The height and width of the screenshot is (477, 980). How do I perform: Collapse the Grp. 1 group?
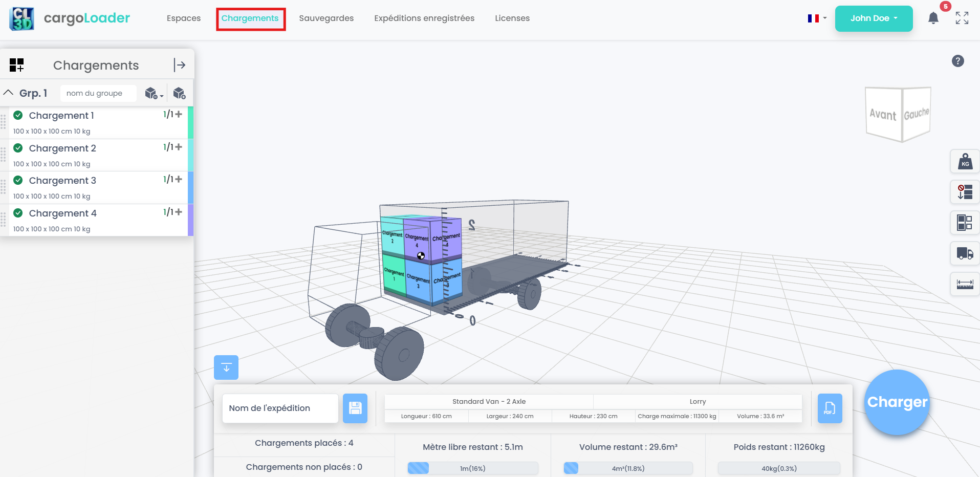click(8, 93)
